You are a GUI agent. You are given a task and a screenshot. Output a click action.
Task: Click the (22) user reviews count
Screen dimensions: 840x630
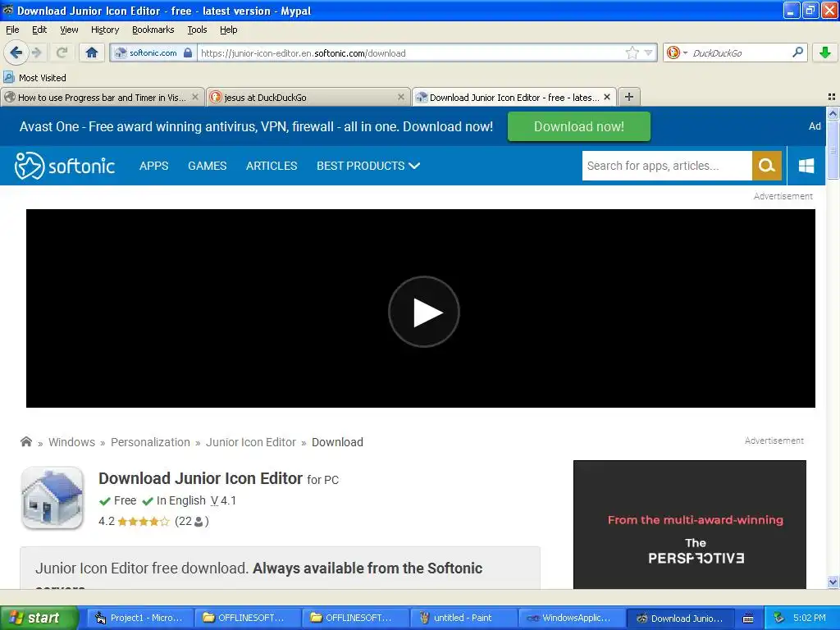pos(192,521)
